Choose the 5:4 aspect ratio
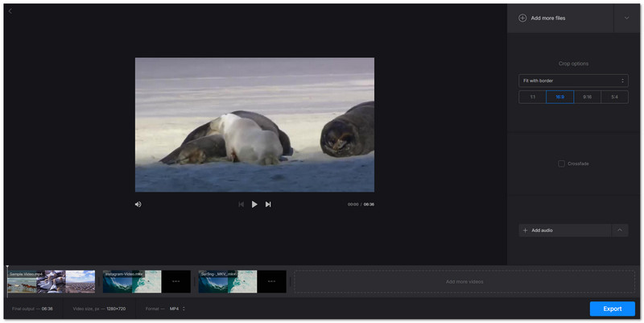644x323 pixels. pyautogui.click(x=614, y=97)
